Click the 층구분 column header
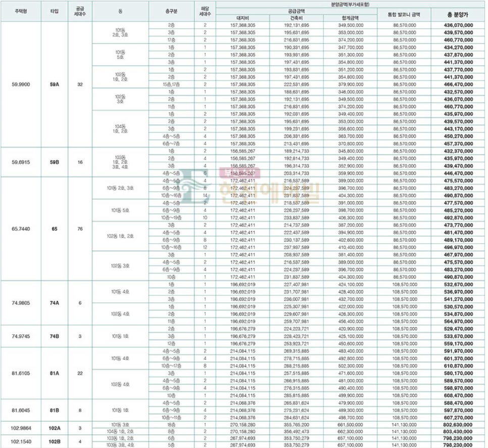 [x=171, y=11]
